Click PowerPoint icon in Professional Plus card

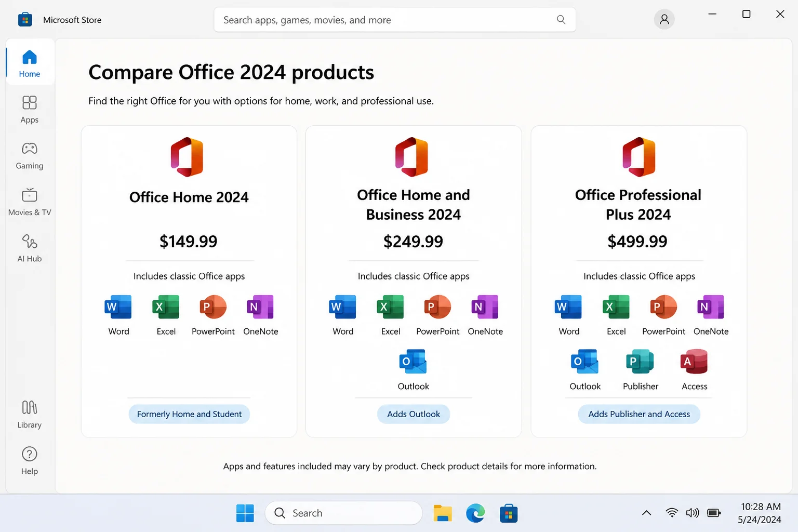point(663,307)
